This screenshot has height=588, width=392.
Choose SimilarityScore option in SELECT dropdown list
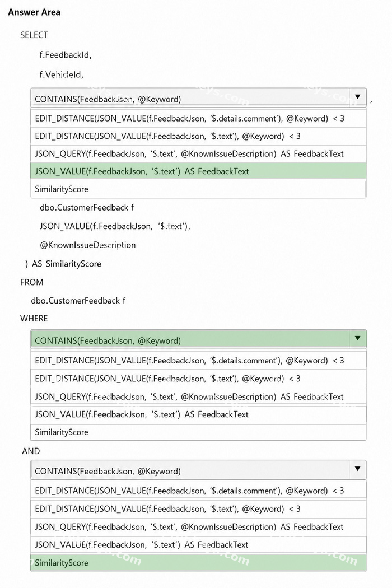[198, 189]
